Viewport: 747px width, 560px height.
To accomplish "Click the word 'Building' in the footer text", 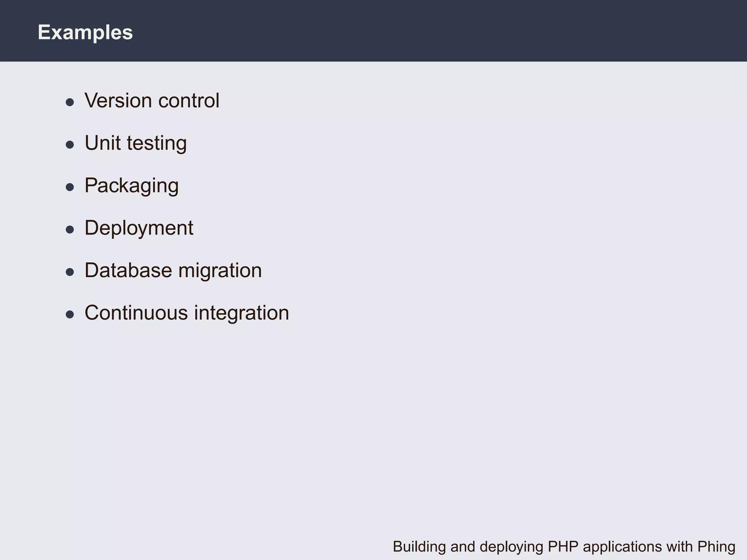I will (419, 547).
